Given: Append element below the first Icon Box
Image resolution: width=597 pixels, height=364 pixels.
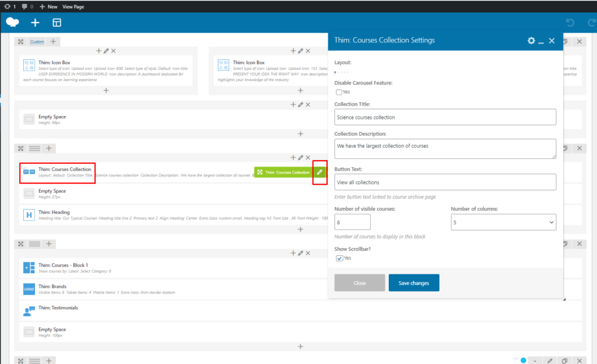Looking at the screenshot, I should point(106,90).
